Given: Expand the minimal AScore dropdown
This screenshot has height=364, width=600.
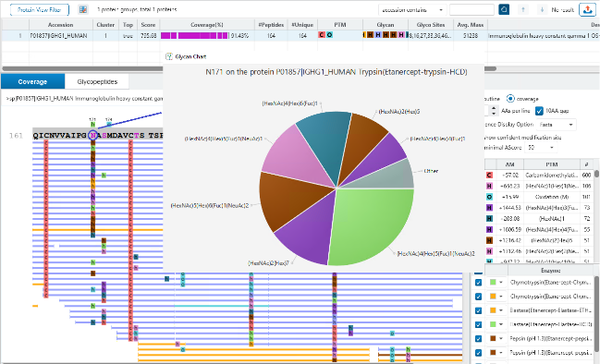Looking at the screenshot, I should coord(541,148).
